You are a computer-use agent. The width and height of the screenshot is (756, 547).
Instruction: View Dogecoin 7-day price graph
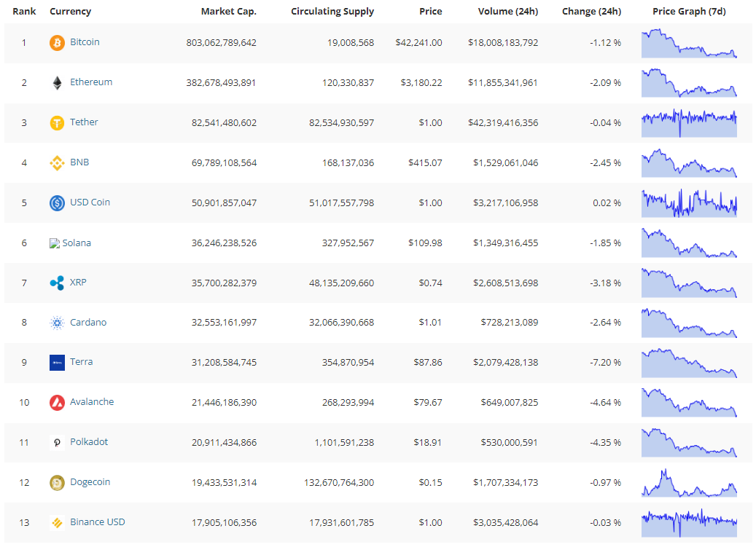689,482
